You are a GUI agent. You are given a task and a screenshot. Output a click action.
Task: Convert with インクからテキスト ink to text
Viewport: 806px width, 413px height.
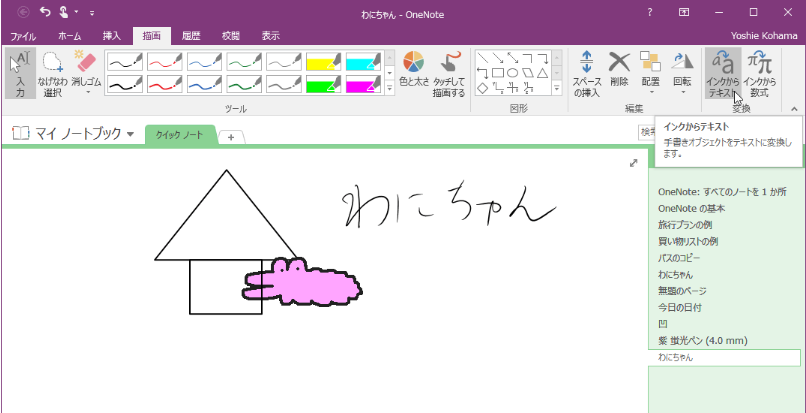pos(723,73)
